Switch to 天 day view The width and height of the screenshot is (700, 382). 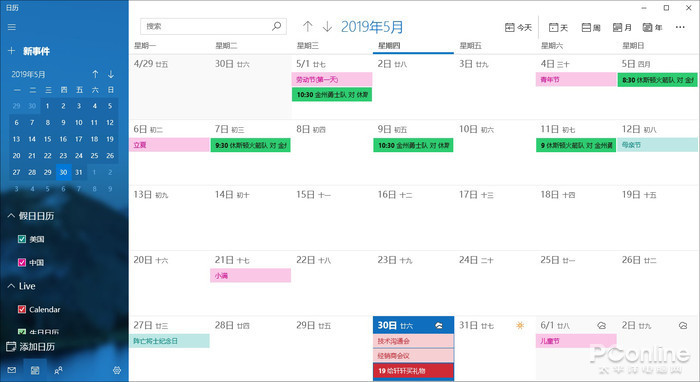[x=558, y=28]
